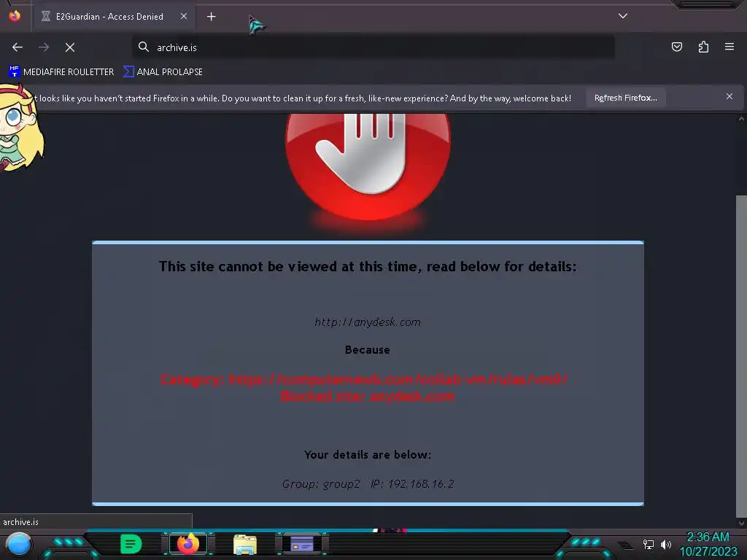Open the MEDIAFIRE ROULETTER bookmark
Image resolution: width=747 pixels, height=560 pixels.
(x=61, y=72)
